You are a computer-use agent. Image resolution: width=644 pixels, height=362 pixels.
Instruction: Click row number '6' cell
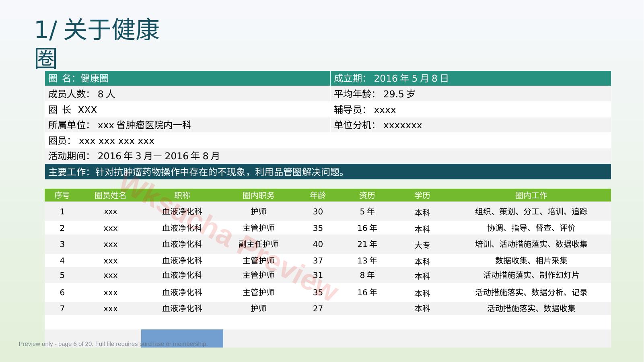coord(62,292)
